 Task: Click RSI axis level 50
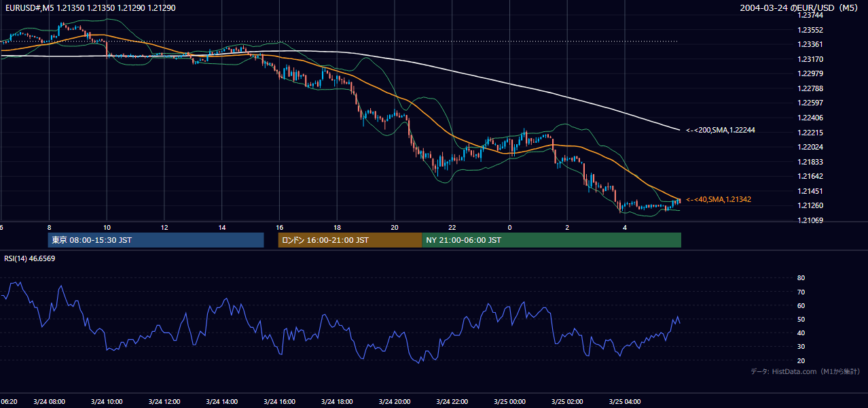coord(801,319)
